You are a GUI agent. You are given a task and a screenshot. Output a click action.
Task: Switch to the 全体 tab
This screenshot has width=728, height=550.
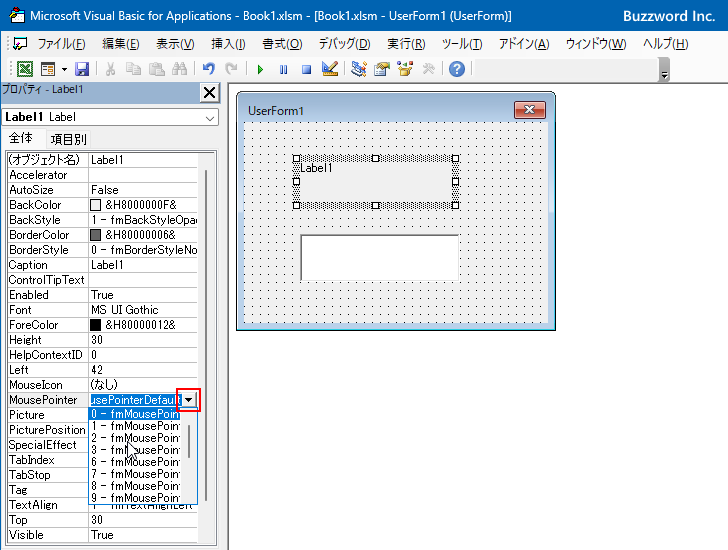coord(21,138)
